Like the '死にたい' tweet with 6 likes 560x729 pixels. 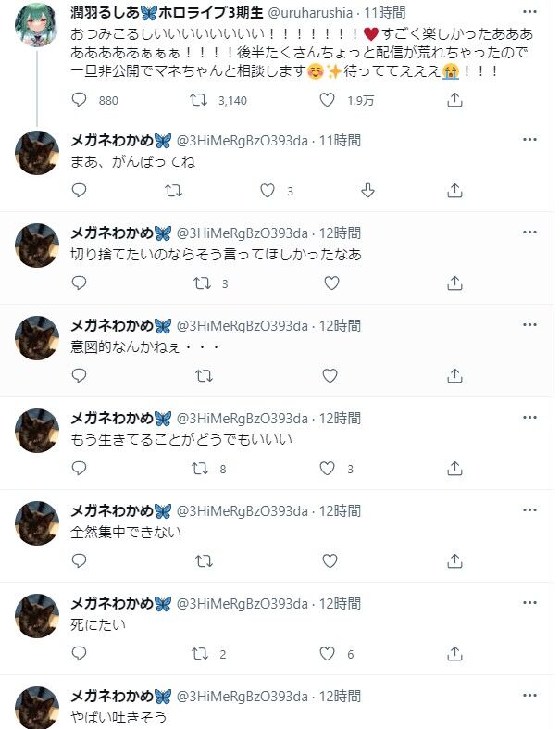pyautogui.click(x=327, y=653)
